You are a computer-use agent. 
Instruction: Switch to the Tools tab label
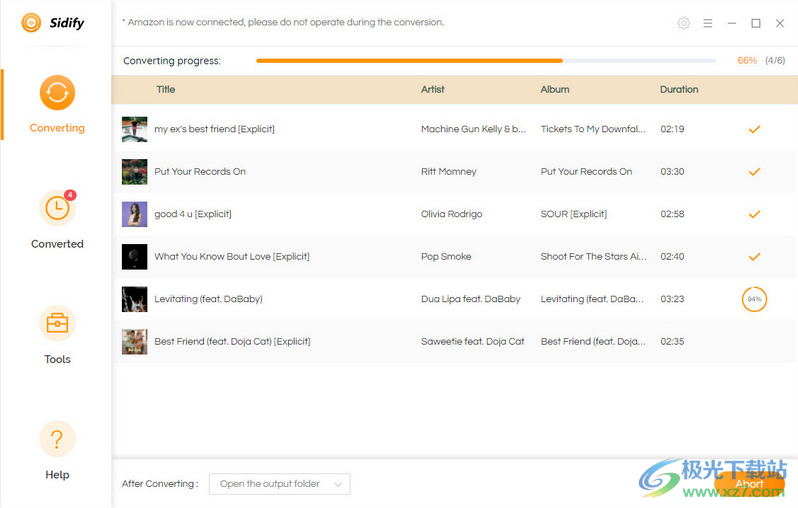57,359
